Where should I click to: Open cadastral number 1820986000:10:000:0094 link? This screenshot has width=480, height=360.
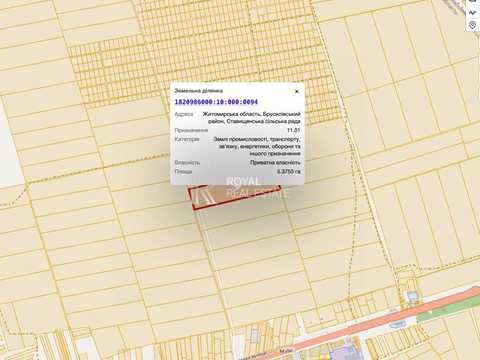pyautogui.click(x=216, y=102)
